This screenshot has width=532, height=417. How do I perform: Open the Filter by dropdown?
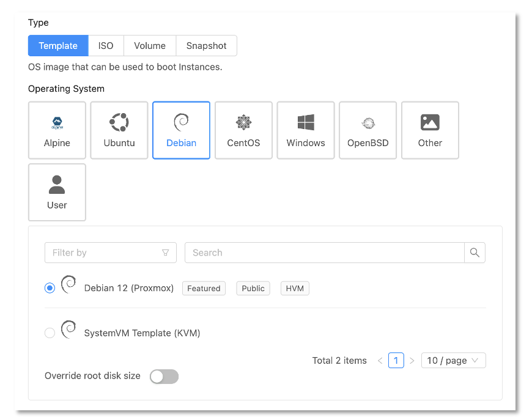coord(110,252)
